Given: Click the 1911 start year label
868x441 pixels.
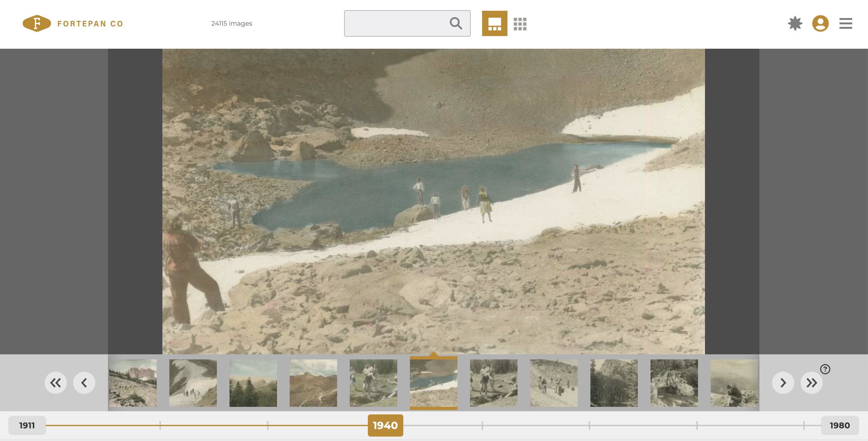Looking at the screenshot, I should [27, 425].
